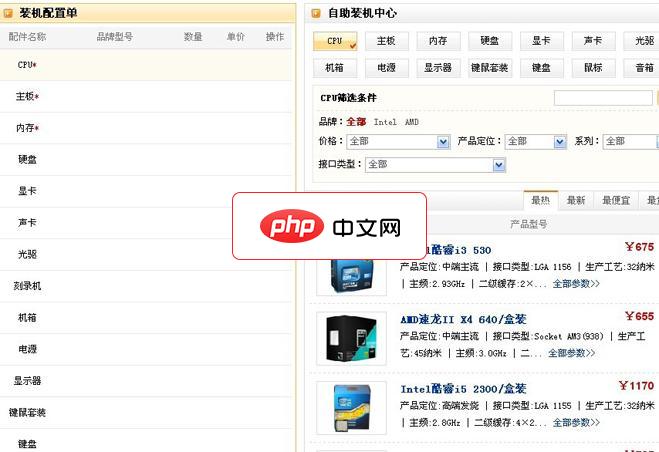Viewport: 659px width, 452px height.
Task: Select the 机箱 row in configuration list
Action: [146, 317]
